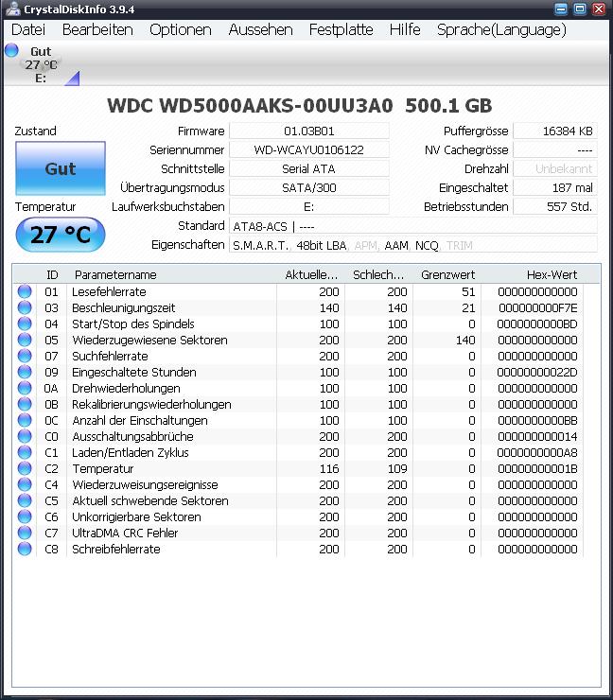Image resolution: width=613 pixels, height=700 pixels.
Task: Click the Standard field ATA8-ACS
Action: [413, 226]
